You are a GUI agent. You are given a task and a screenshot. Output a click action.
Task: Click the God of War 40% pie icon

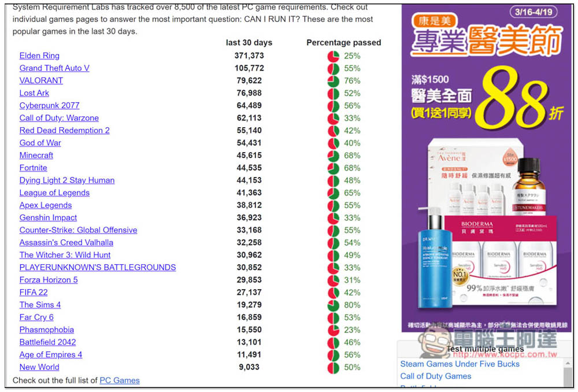pos(334,143)
